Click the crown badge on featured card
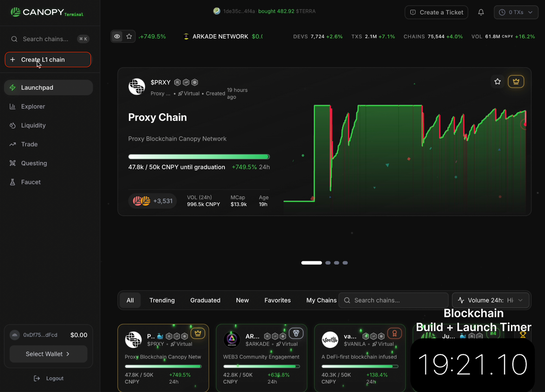 click(x=516, y=82)
